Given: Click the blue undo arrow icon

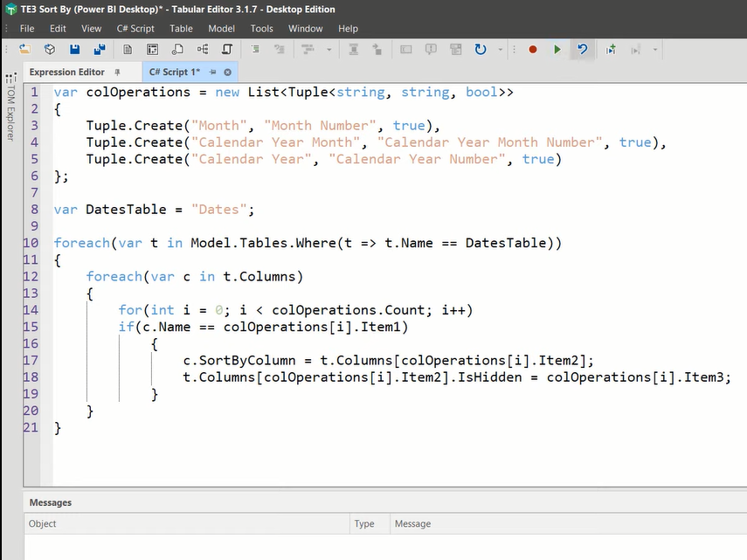Looking at the screenshot, I should pos(582,50).
